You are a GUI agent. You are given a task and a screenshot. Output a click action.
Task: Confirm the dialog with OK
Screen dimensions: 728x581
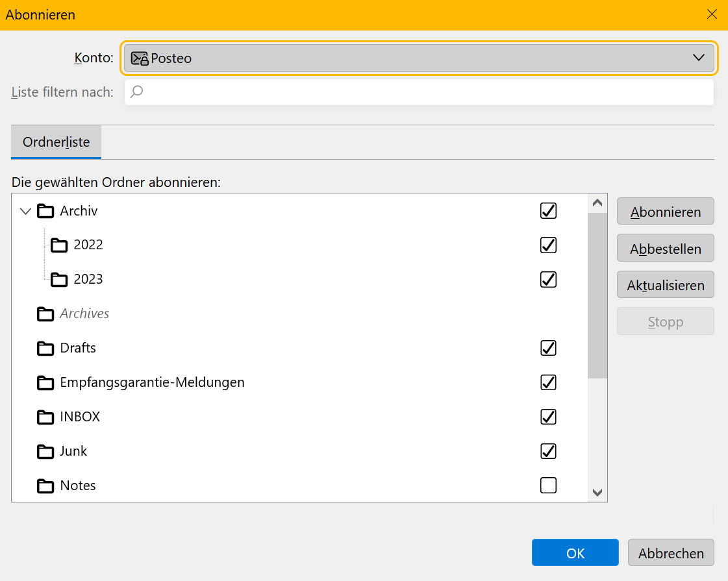point(575,552)
